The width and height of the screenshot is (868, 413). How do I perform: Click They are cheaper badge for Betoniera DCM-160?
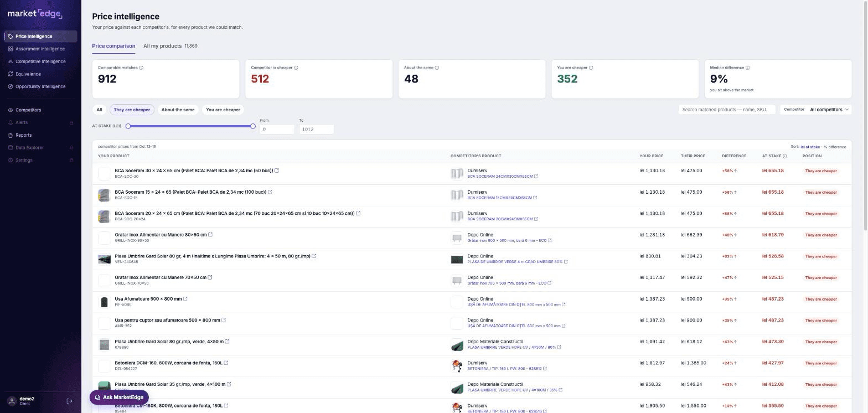(821, 363)
